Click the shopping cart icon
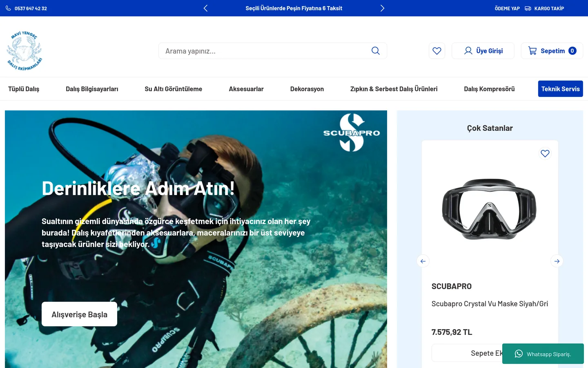 (x=532, y=51)
